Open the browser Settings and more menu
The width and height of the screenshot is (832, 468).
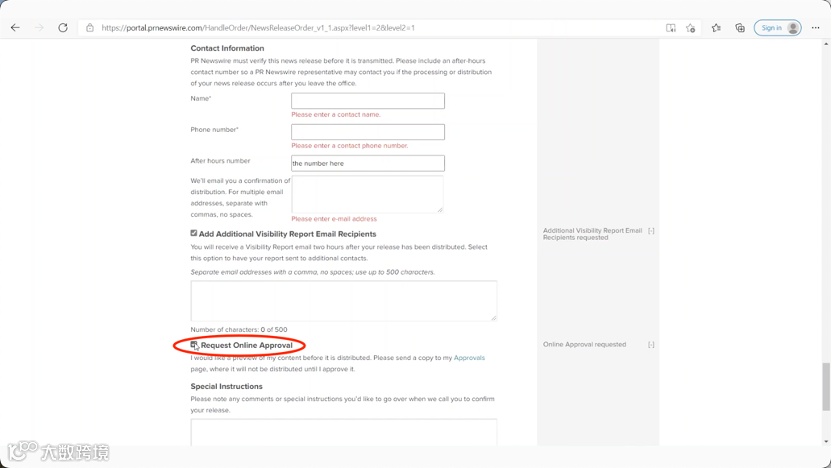coord(816,28)
